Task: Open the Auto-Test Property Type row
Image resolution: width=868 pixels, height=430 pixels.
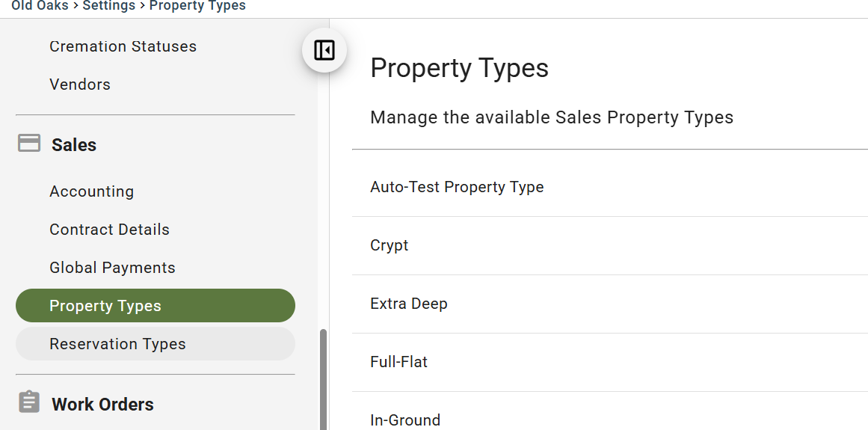Action: (x=610, y=187)
